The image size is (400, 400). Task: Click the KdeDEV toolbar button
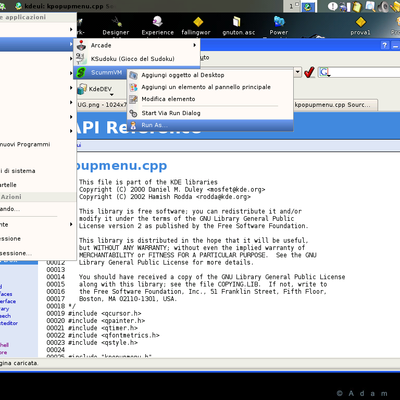pos(94,89)
